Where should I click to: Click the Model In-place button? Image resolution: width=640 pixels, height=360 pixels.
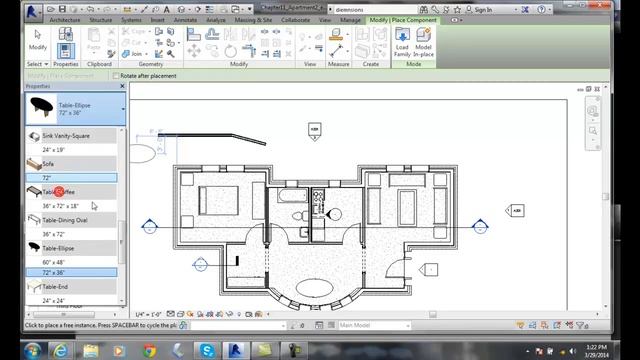click(x=423, y=42)
